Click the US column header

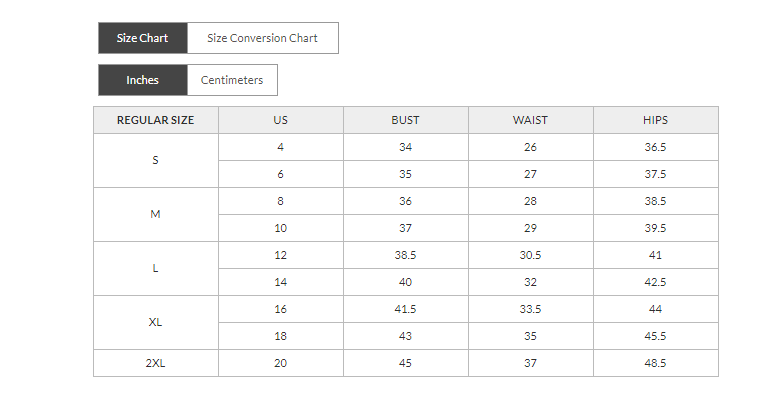pyautogui.click(x=281, y=120)
